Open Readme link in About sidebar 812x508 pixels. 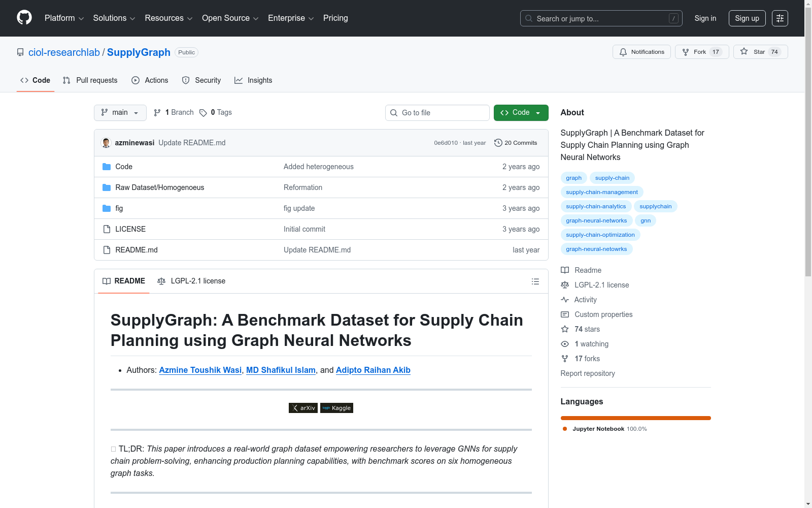[581, 270]
